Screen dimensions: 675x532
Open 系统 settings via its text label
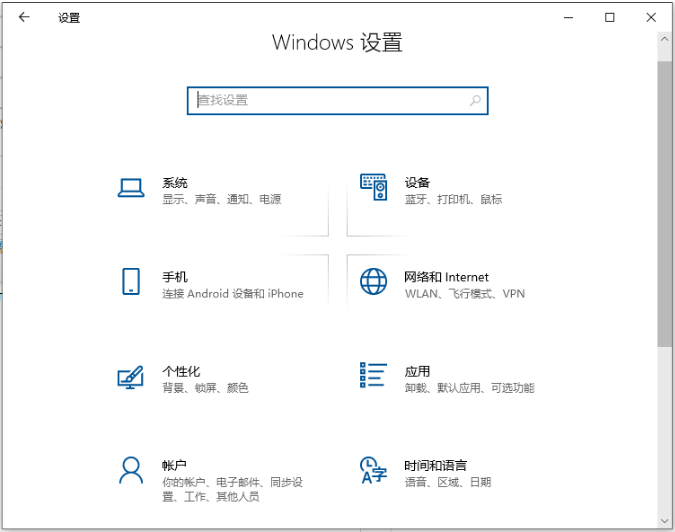pyautogui.click(x=175, y=183)
